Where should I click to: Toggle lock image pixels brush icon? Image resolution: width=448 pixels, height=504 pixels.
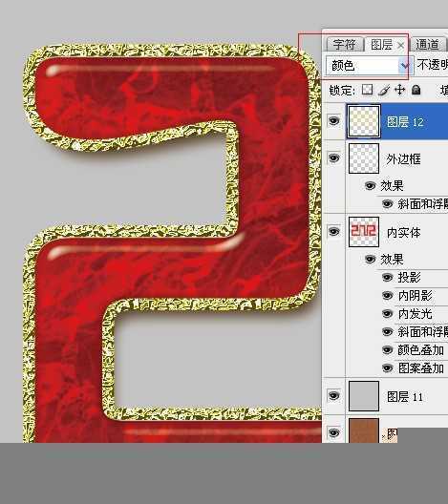point(384,91)
